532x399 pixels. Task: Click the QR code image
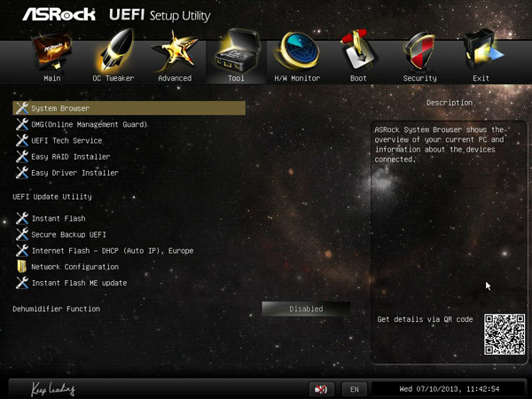505,334
